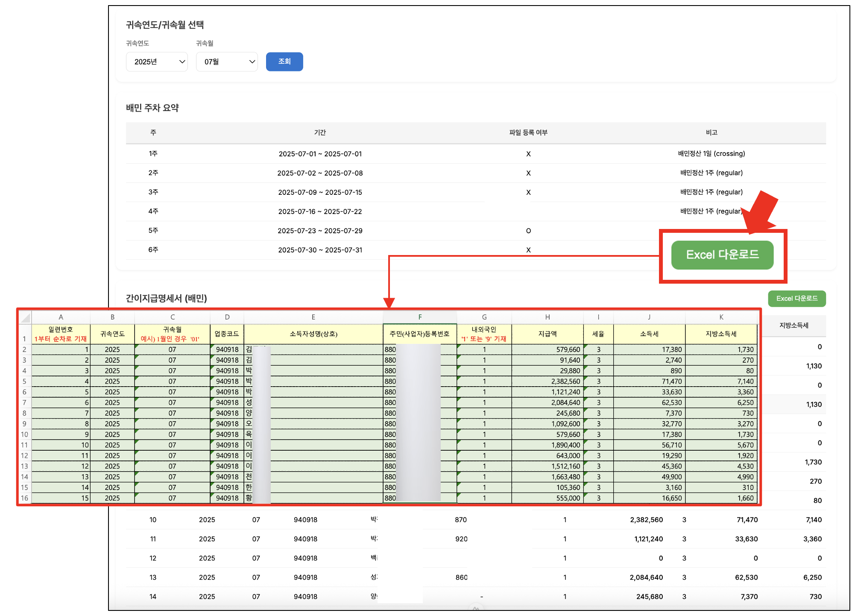Viewport: 855px width, 616px height.
Task: Select the 1주 row 배민정산 1일 (crossing)
Action: point(711,154)
